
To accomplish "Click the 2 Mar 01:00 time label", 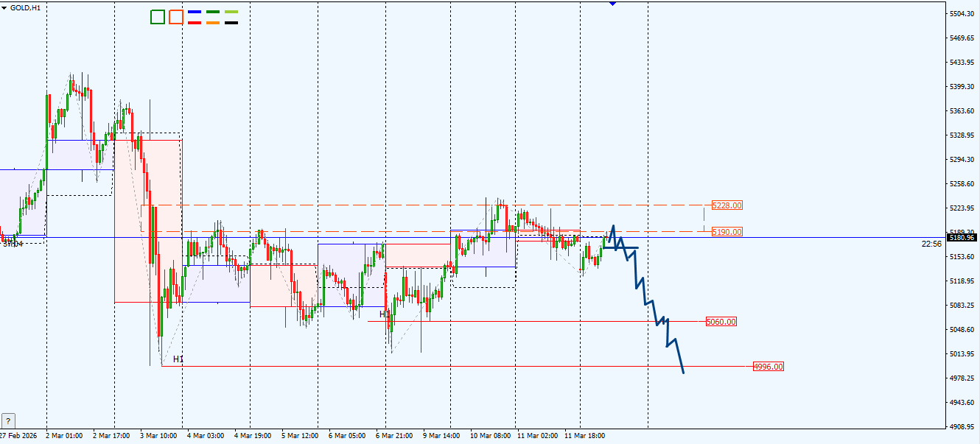I will [x=64, y=436].
